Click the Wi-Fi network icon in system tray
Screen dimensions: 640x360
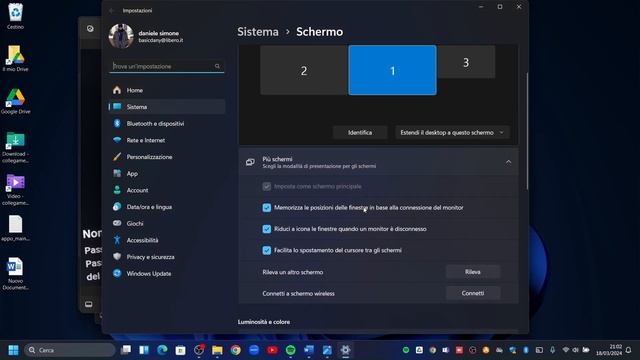point(566,350)
